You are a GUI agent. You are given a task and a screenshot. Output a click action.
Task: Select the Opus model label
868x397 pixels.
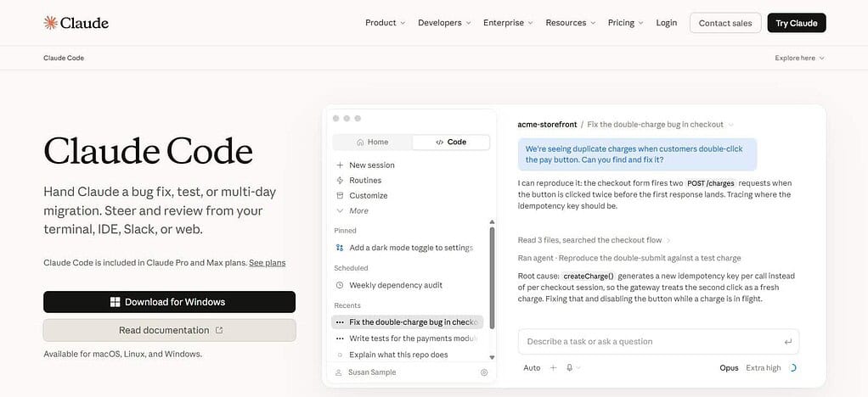(x=729, y=367)
